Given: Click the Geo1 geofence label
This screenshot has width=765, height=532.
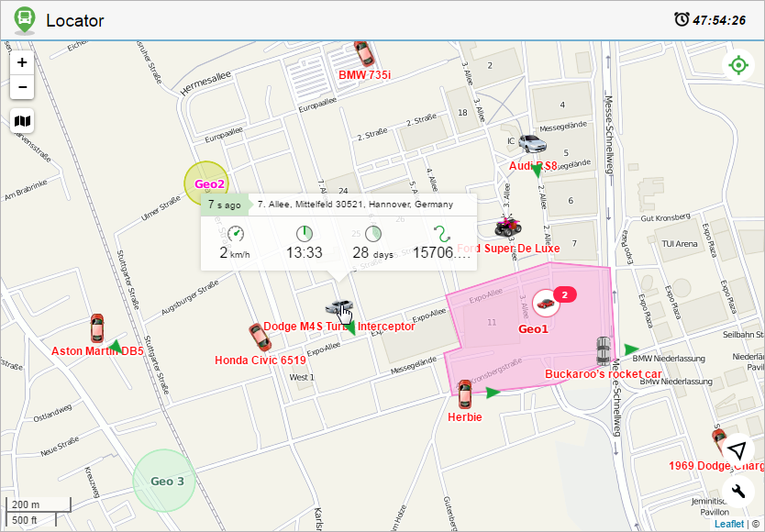Looking at the screenshot, I should (533, 329).
